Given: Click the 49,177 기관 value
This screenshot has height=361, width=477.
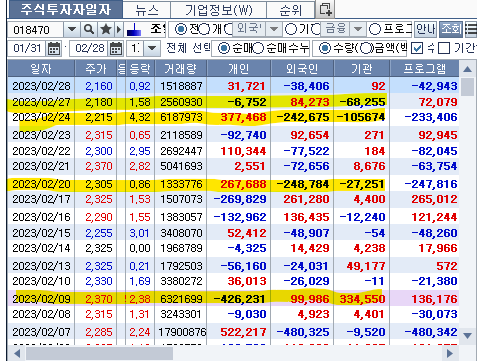Looking at the screenshot, I should click(x=366, y=266).
